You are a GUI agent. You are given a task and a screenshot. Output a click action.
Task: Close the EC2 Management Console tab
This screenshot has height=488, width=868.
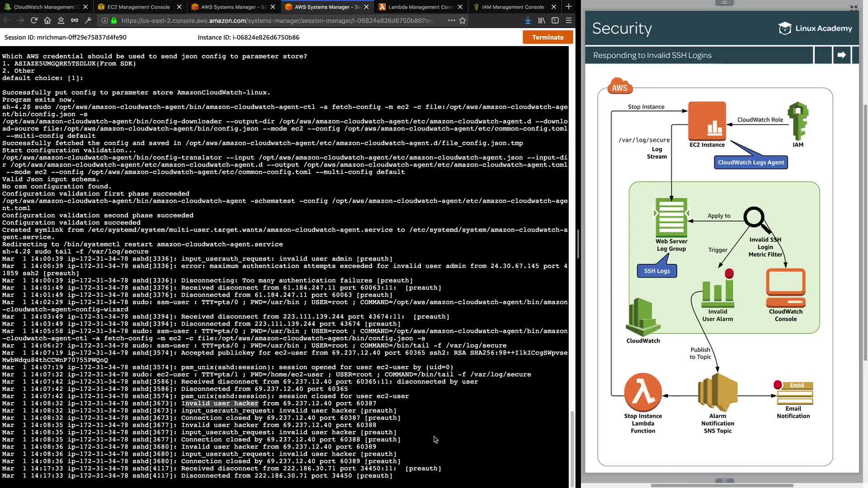click(x=179, y=7)
